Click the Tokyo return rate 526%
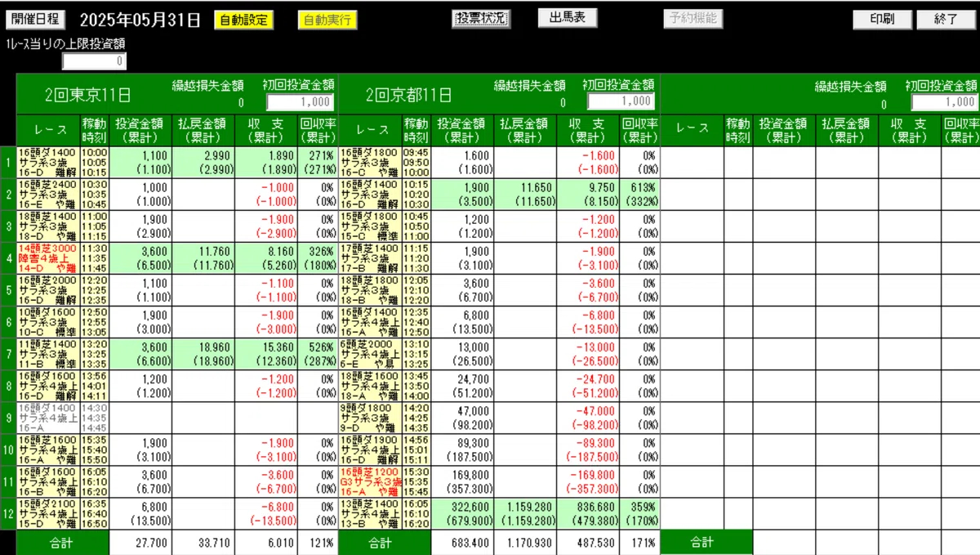 point(323,347)
